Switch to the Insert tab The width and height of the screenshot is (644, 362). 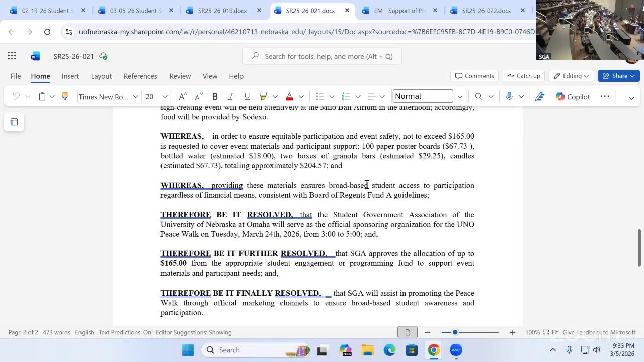[x=70, y=76]
